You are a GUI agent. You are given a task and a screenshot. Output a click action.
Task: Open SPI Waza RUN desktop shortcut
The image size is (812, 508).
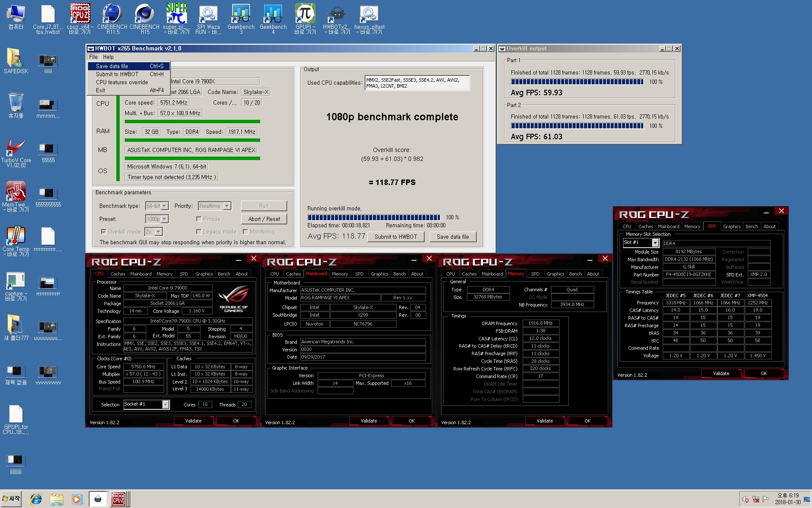pyautogui.click(x=208, y=19)
